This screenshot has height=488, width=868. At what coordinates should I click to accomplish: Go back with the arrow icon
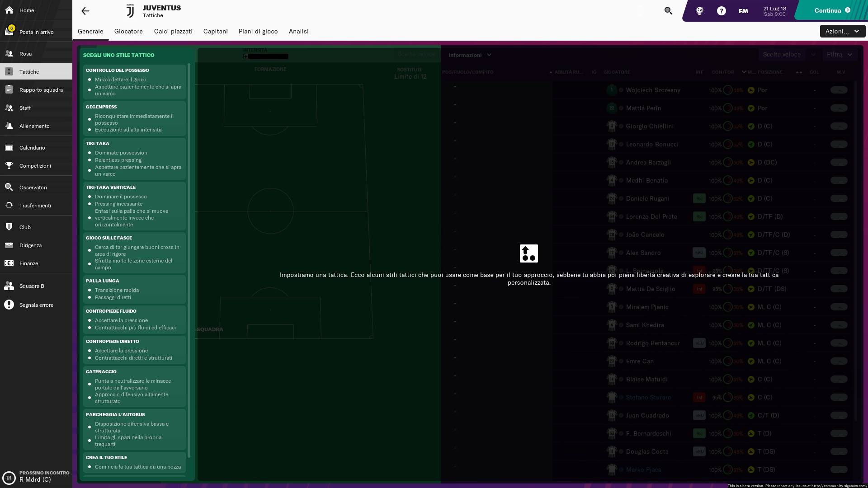[85, 11]
